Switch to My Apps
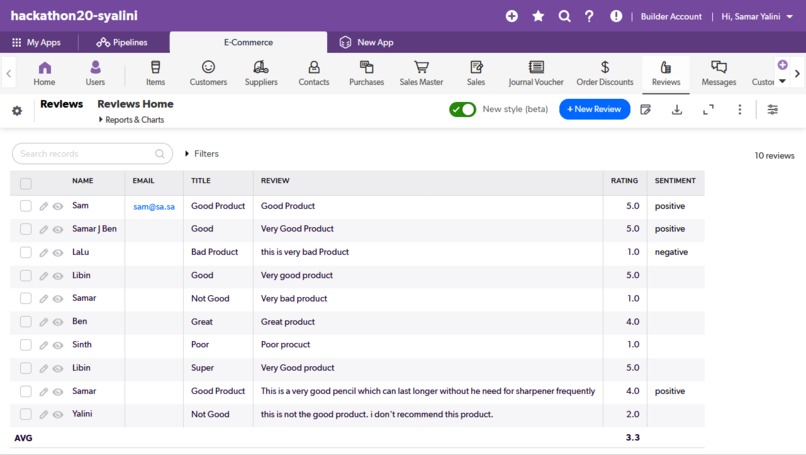Screen dimensions: 806x455 point(36,43)
